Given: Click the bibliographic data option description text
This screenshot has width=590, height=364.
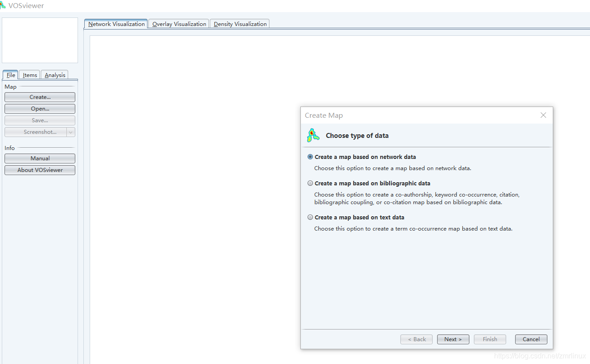Looking at the screenshot, I should coord(417,198).
